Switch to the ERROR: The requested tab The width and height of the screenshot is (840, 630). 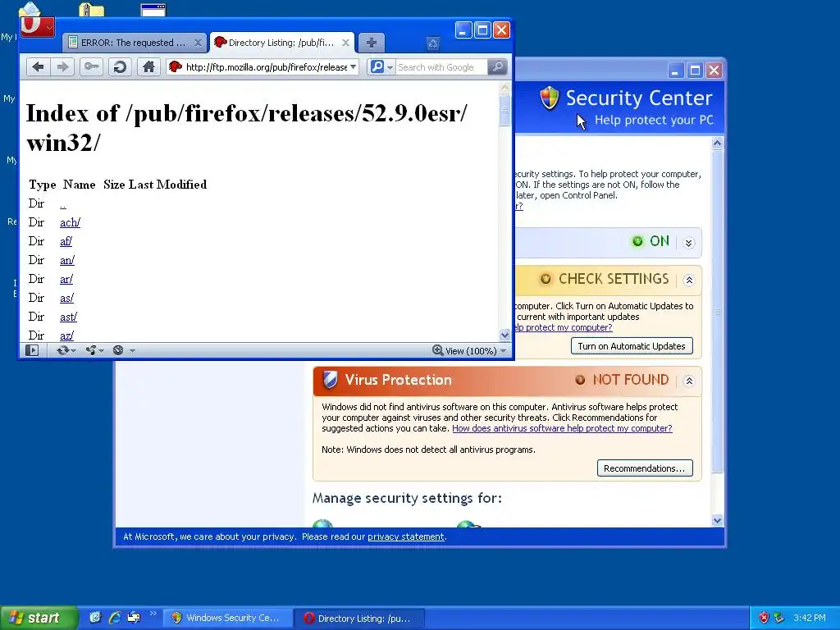134,43
